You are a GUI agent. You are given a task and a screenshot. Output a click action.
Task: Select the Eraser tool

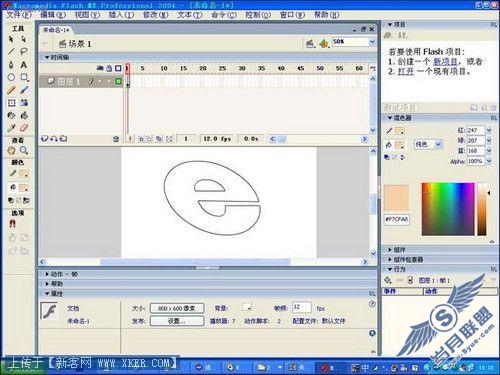pyautogui.click(x=24, y=128)
